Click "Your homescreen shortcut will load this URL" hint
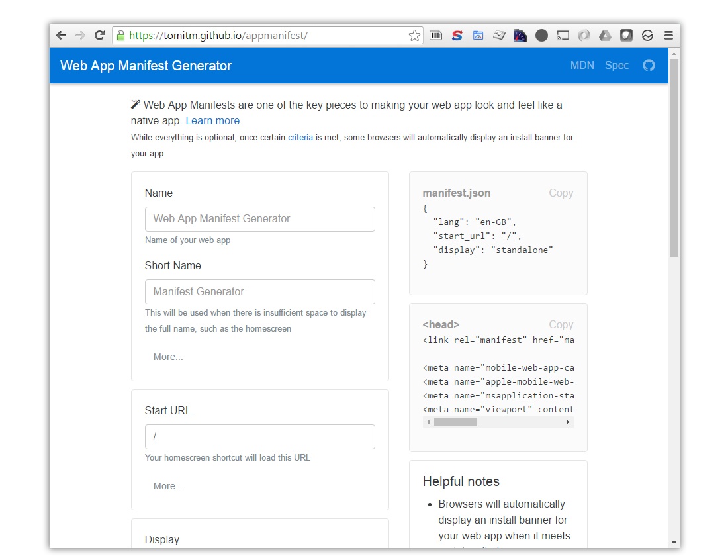This screenshot has width=728, height=560. point(228,458)
